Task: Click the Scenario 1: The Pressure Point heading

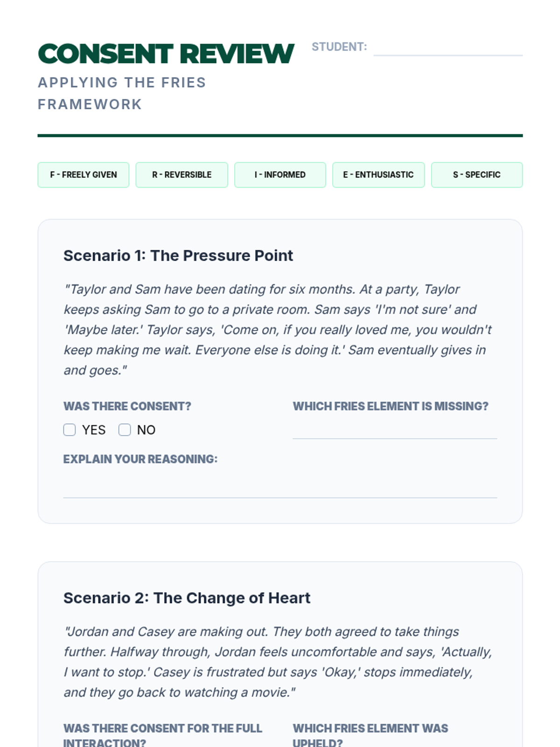Action: 178,256
